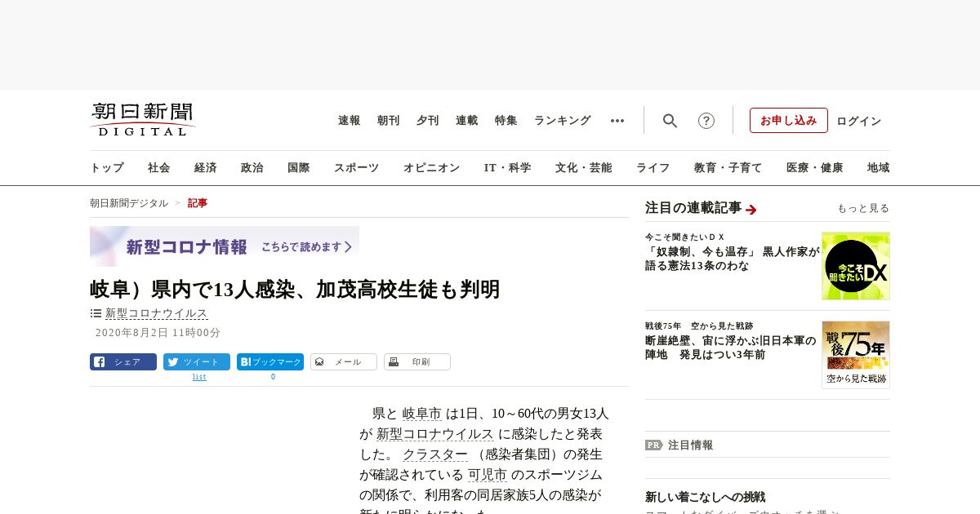The width and height of the screenshot is (980, 514).
Task: Click the 新型コロナウイルス tag under headline
Action: (157, 313)
